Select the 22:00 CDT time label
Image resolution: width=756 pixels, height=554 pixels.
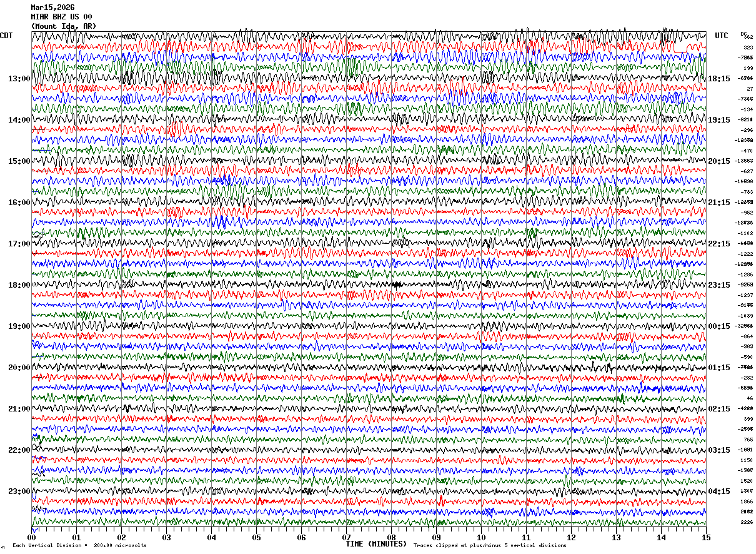[x=19, y=450]
